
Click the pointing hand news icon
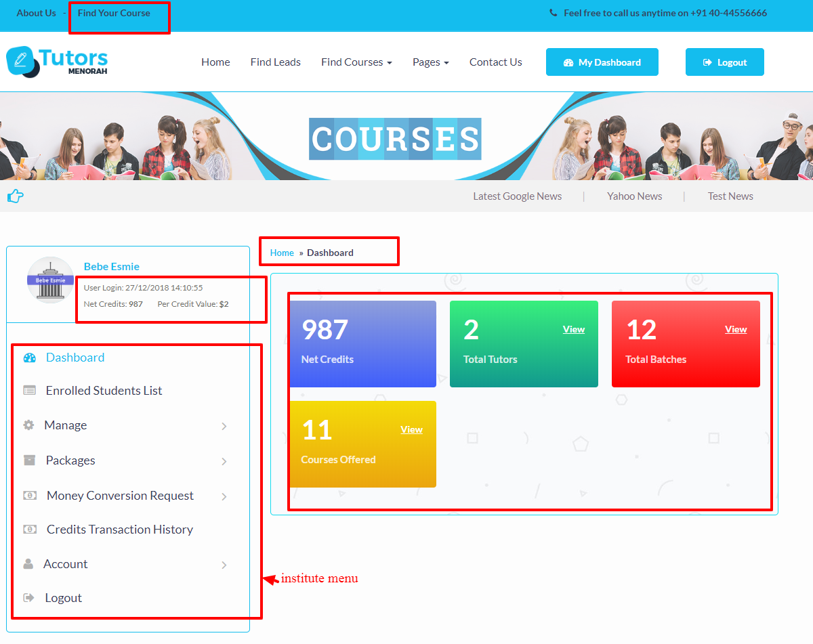point(15,196)
